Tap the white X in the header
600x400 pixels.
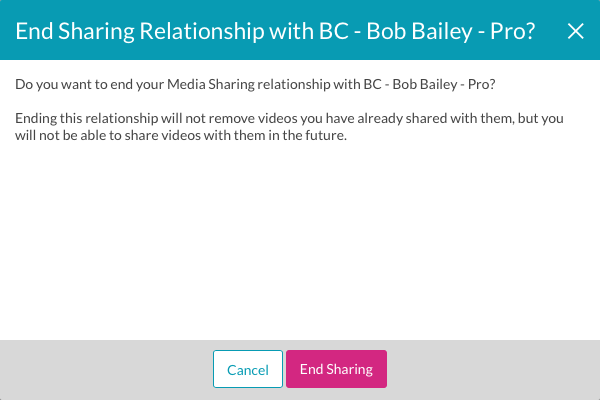click(x=576, y=31)
